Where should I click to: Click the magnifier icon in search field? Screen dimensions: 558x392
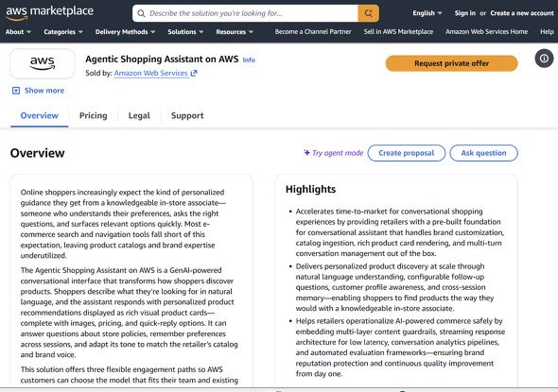tap(141, 13)
